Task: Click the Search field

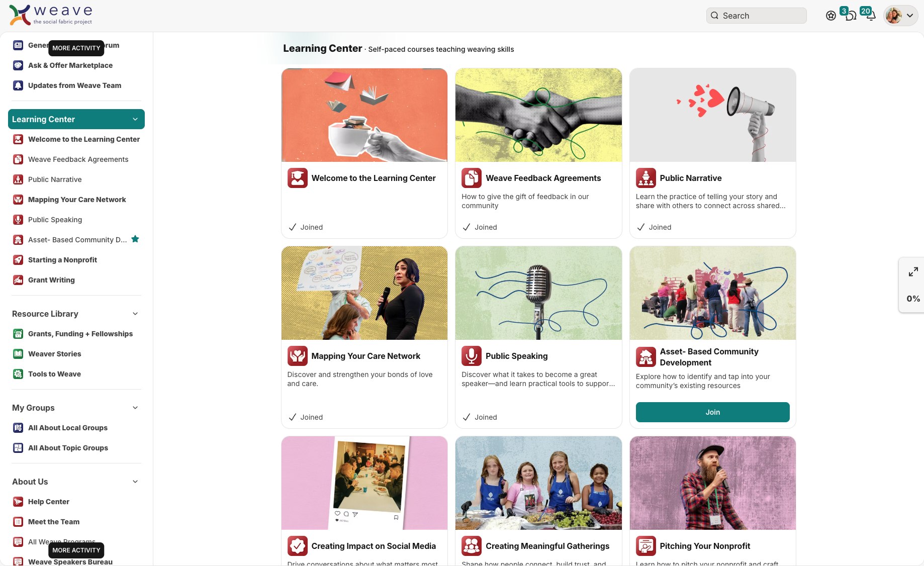Action: click(x=756, y=16)
